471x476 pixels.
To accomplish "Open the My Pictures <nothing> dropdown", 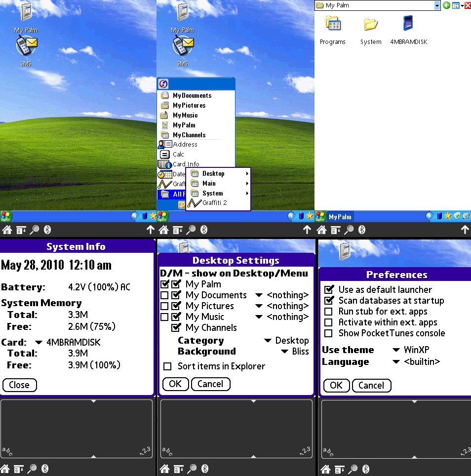I will click(x=282, y=306).
